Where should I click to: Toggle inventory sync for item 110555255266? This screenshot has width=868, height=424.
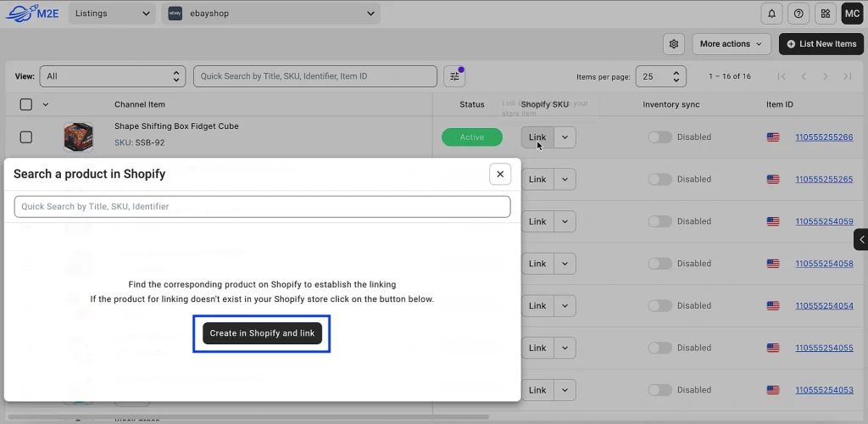tap(659, 137)
